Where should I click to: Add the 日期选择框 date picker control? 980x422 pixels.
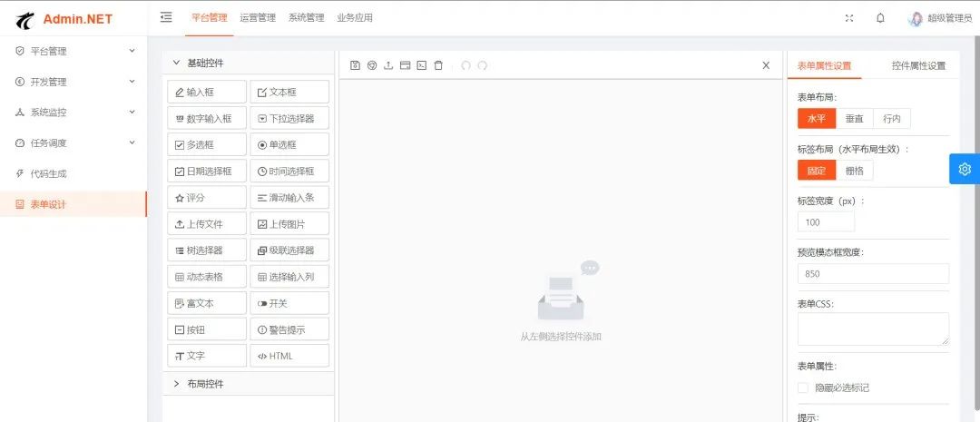coord(207,171)
